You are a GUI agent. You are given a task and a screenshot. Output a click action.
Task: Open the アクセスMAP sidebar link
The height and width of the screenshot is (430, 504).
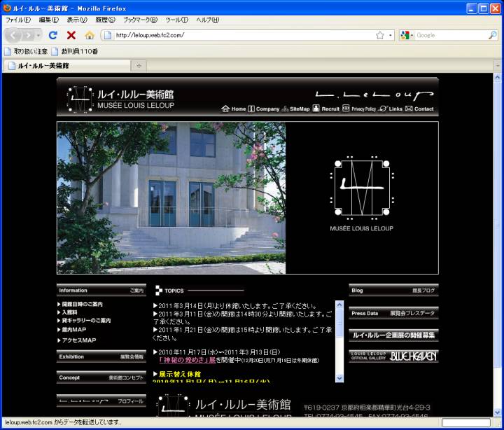(78, 340)
